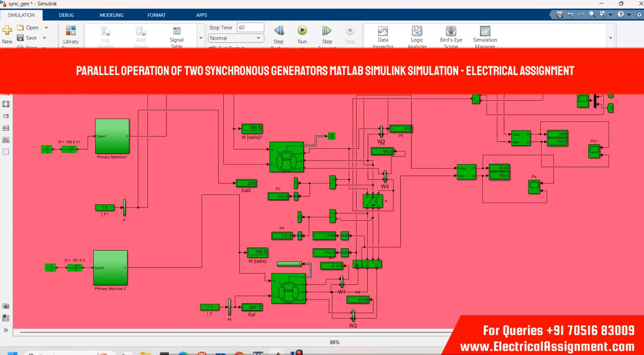Screen dimensions: 644x355
Task: Click the Image palette icon
Action: (x=6, y=140)
